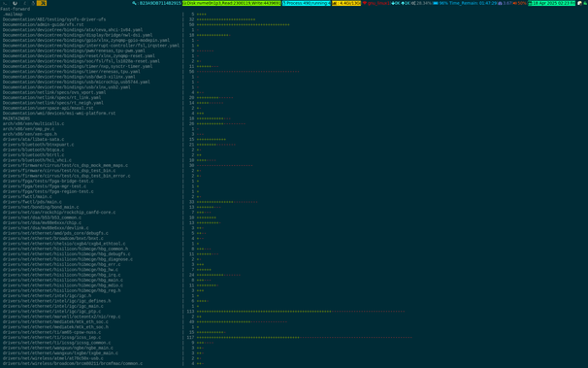Click the hibmcge/hbg_mdio.c line

point(63,285)
